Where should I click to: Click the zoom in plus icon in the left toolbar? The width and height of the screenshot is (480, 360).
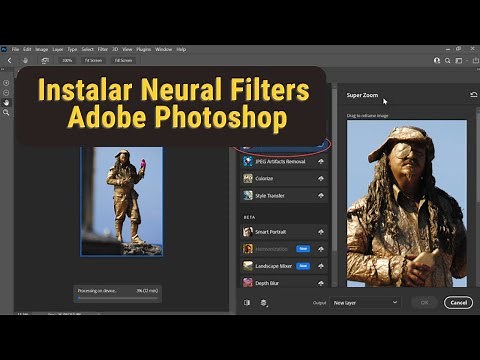(6, 83)
